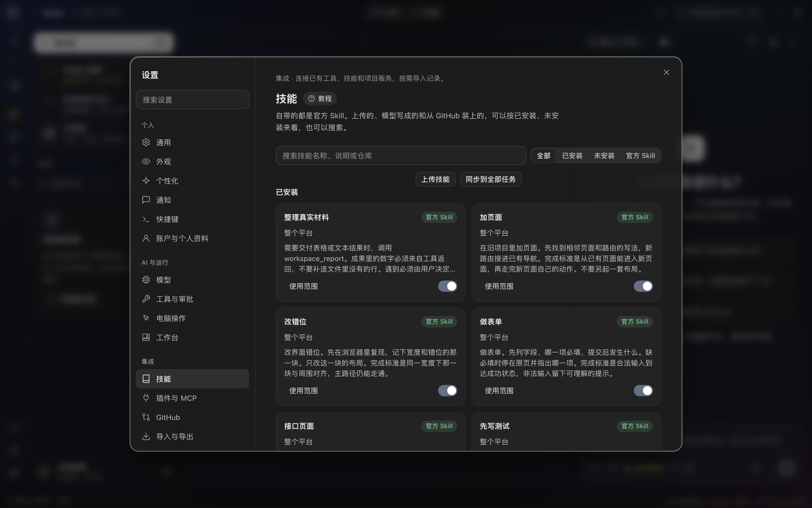Click 使用范围 in 整理真实材料 card
Screen dimensions: 812x508
click(303, 286)
